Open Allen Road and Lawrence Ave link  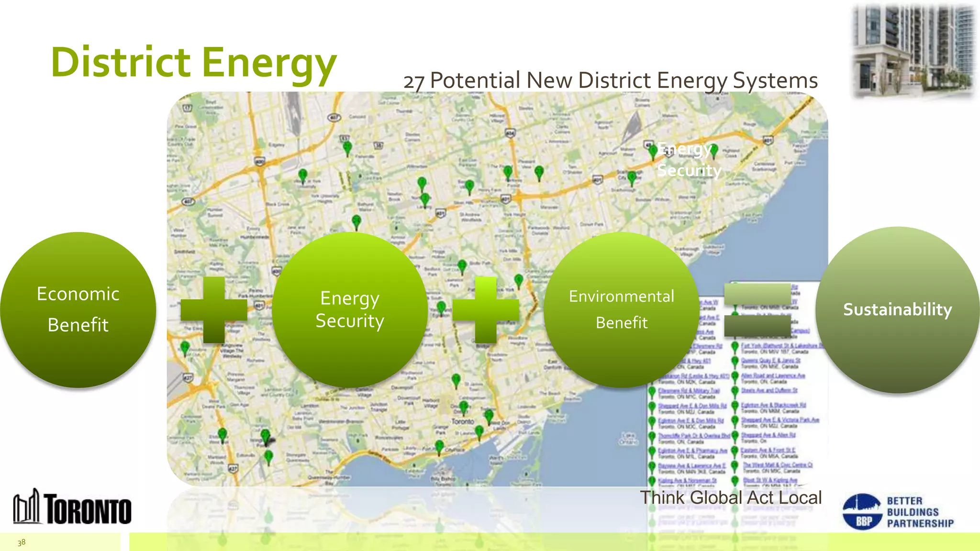pos(773,376)
